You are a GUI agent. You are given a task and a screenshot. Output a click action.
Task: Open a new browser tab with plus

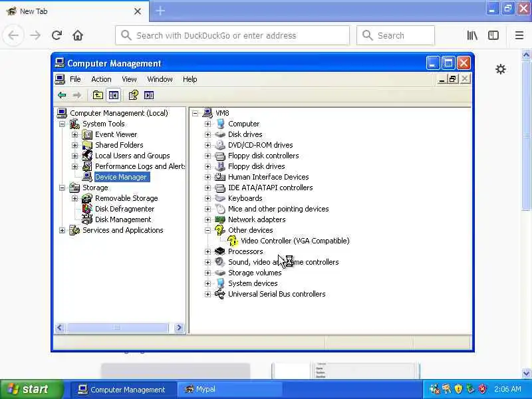(x=160, y=11)
